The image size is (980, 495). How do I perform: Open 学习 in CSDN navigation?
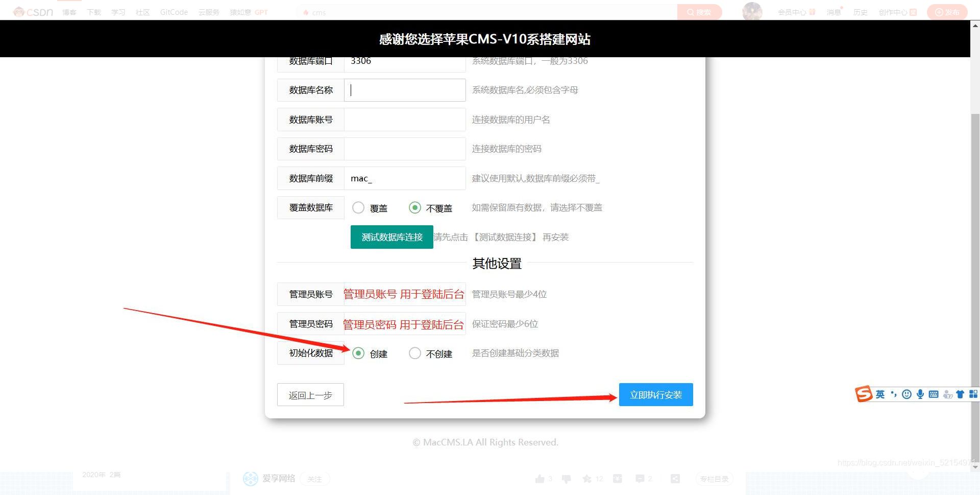[118, 12]
